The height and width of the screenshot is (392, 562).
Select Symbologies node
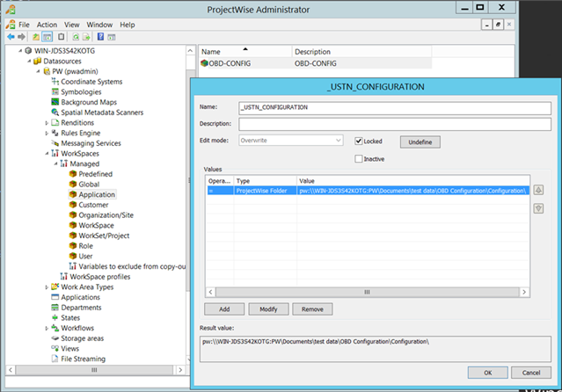[81, 91]
